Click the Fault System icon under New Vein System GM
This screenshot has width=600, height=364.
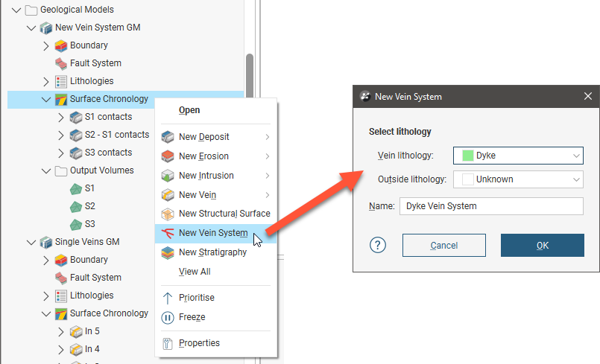coord(61,63)
